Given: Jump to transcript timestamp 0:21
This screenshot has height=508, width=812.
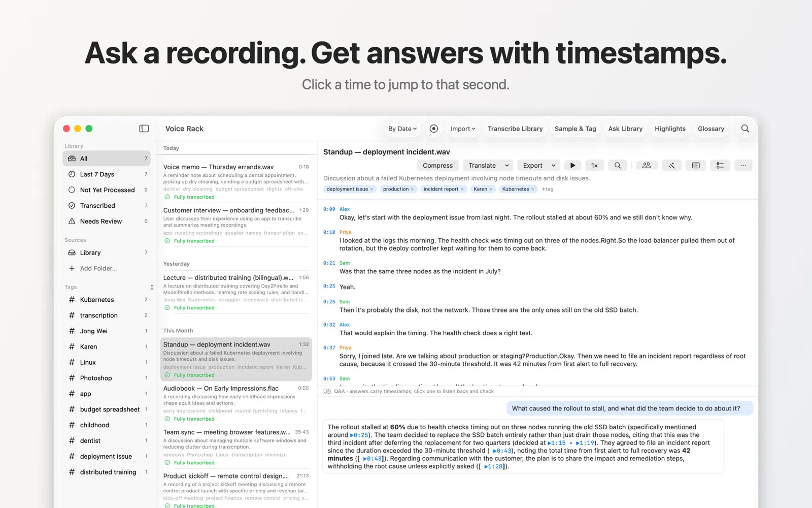Looking at the screenshot, I should tap(329, 263).
